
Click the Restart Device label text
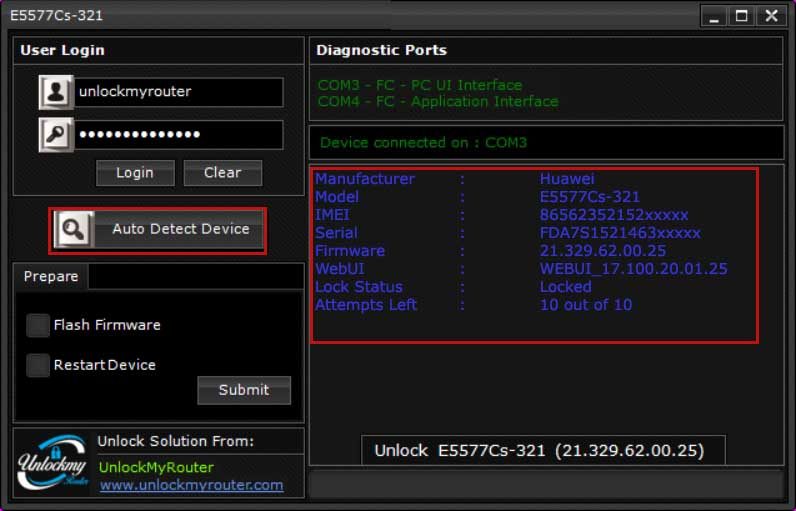105,365
